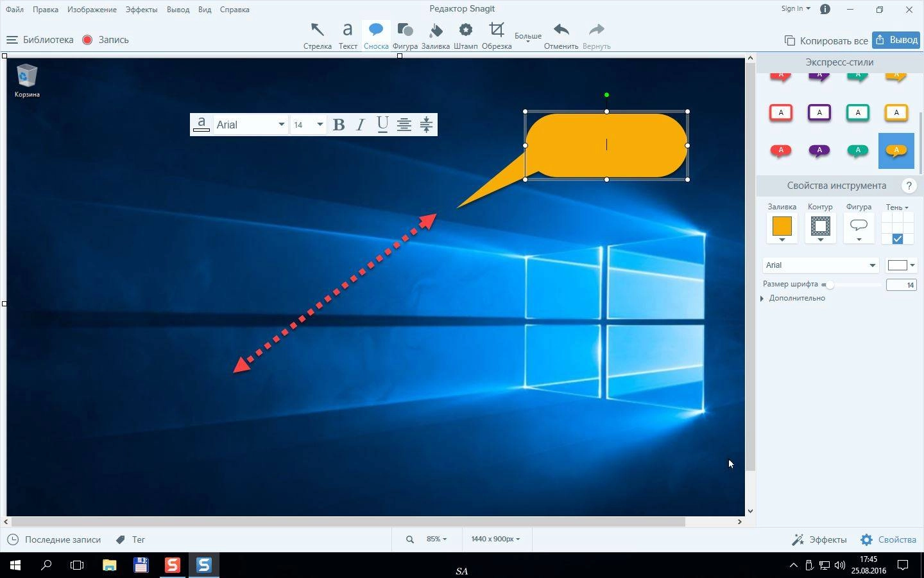Click the blue Вывод share button

896,40
